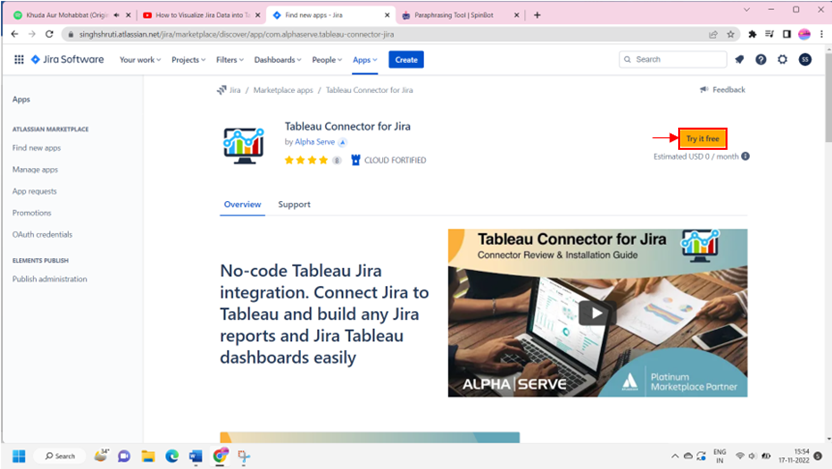Mute the Khuda Aur Mohabbat tab audio icon
Viewport: 832px width, 469px height.
pyautogui.click(x=117, y=15)
